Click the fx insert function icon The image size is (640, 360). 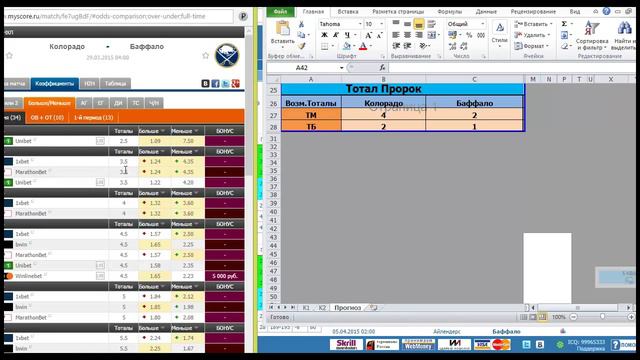pyautogui.click(x=382, y=67)
